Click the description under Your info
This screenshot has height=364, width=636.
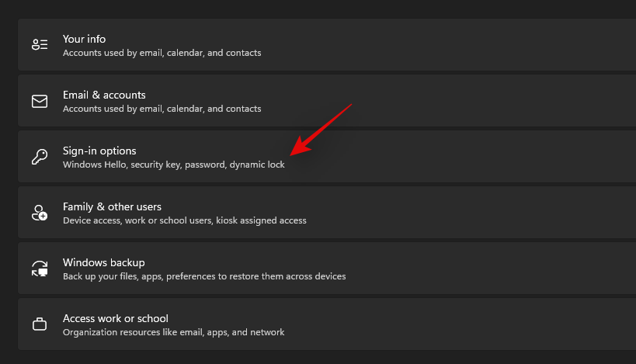(162, 53)
